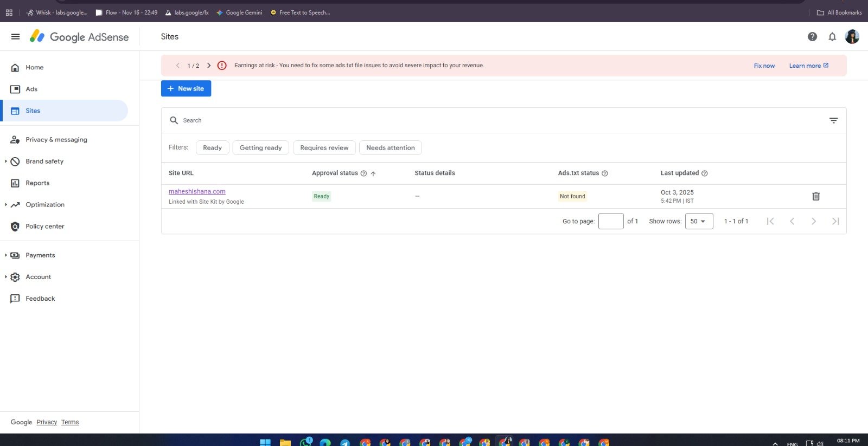
Task: Expand the Payments menu section
Action: click(x=6, y=255)
